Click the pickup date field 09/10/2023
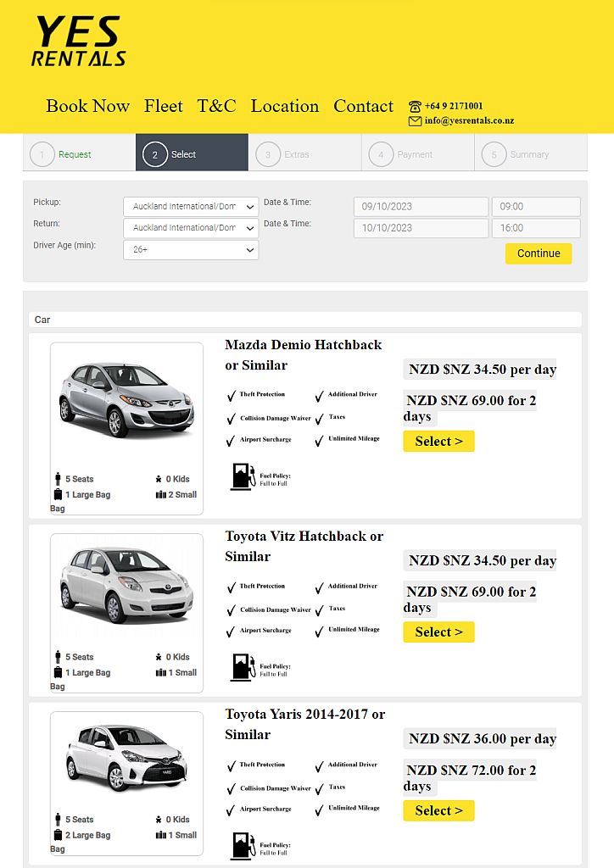 (421, 207)
